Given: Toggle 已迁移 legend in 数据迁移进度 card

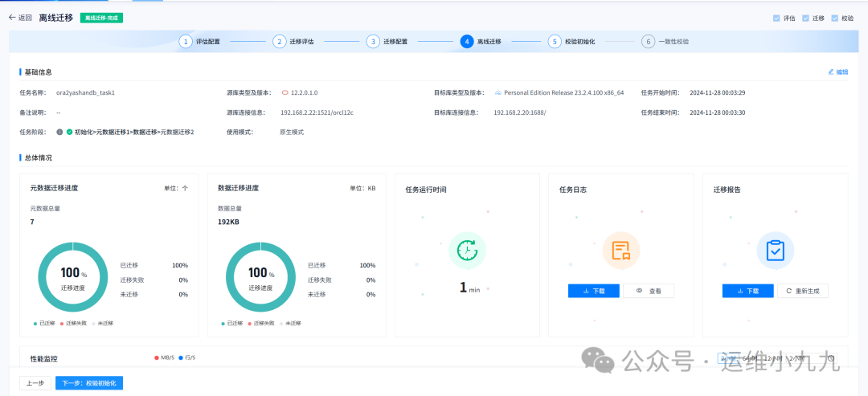Looking at the screenshot, I should click(232, 323).
